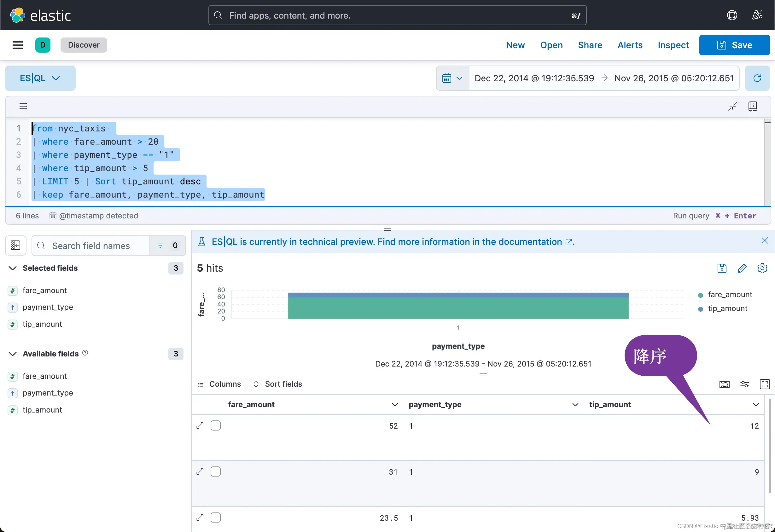Check the first result row checkbox

[x=215, y=426]
